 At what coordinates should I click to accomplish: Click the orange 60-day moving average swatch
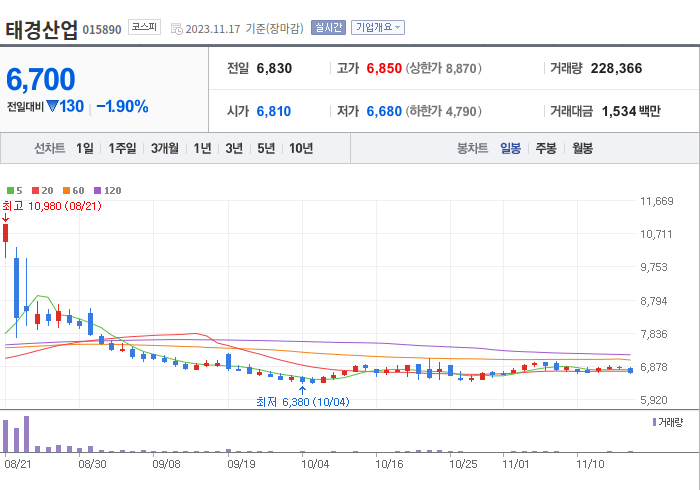[x=67, y=191]
